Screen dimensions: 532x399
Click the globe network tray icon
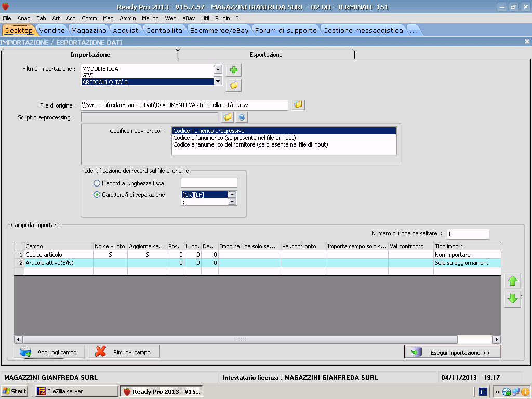pyautogui.click(x=507, y=392)
